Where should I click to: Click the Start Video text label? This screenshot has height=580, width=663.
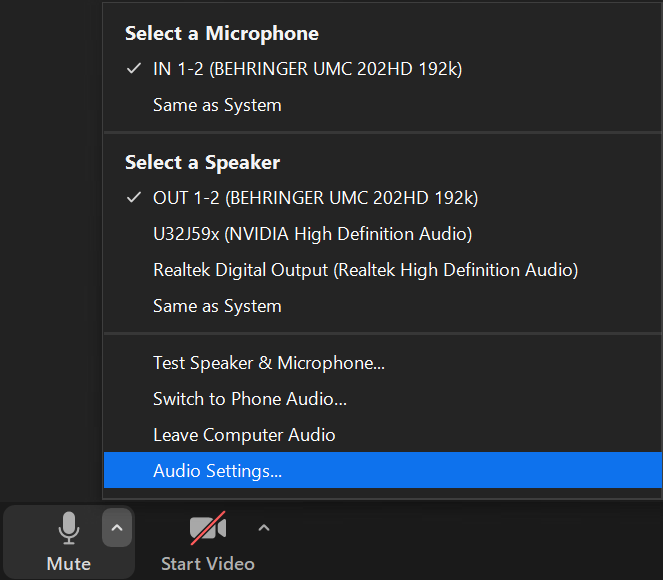click(208, 564)
